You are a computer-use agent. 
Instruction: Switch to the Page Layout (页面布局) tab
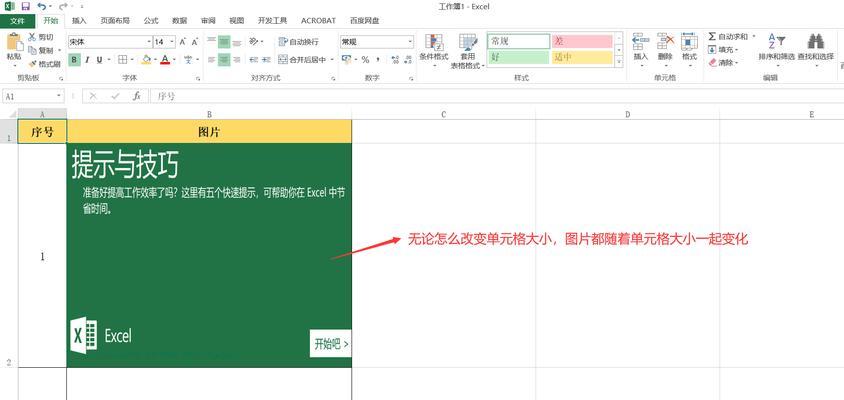tap(115, 20)
